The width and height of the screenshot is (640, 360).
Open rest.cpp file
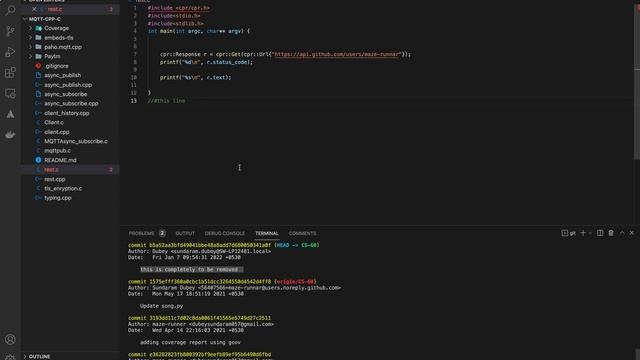point(55,179)
